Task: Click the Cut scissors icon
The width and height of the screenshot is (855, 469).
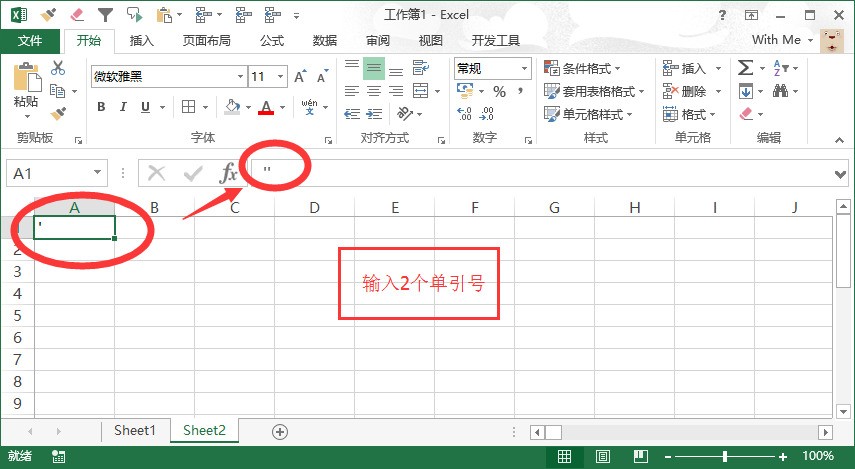Action: tap(58, 68)
